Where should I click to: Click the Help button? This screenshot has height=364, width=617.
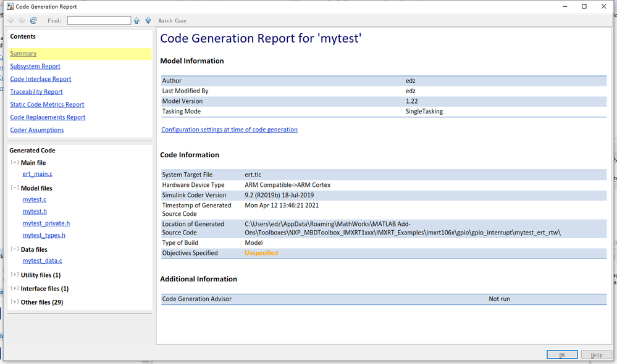tap(596, 355)
